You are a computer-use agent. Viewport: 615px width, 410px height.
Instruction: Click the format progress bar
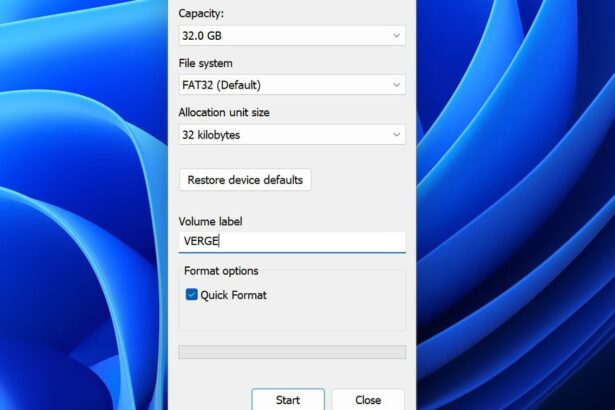291,352
